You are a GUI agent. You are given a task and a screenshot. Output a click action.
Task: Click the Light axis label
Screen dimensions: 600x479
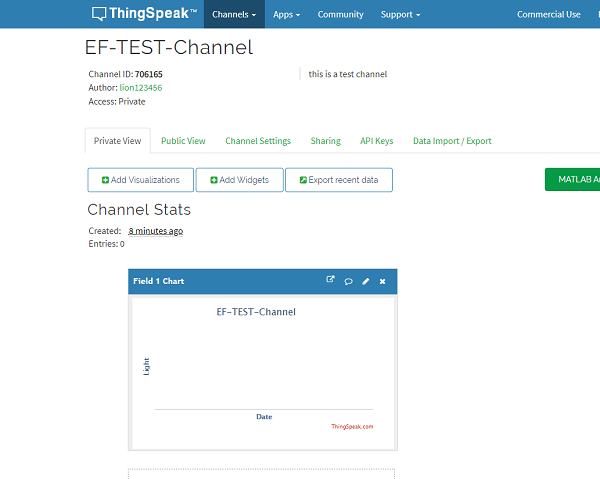click(146, 367)
